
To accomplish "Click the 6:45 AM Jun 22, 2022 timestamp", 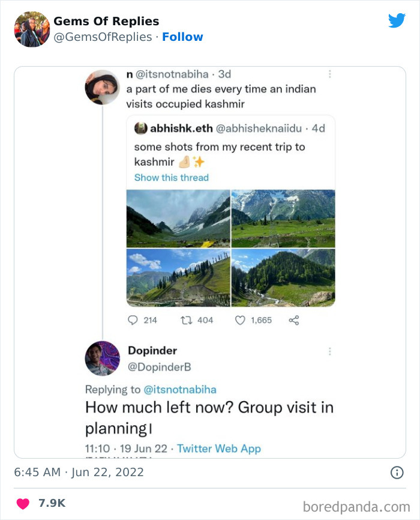I will click(x=79, y=473).
